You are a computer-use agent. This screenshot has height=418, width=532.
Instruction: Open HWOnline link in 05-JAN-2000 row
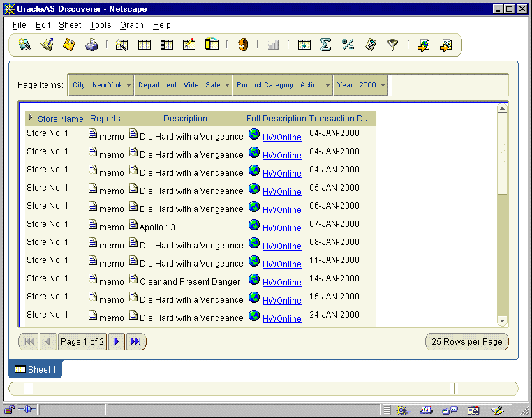[x=282, y=191]
